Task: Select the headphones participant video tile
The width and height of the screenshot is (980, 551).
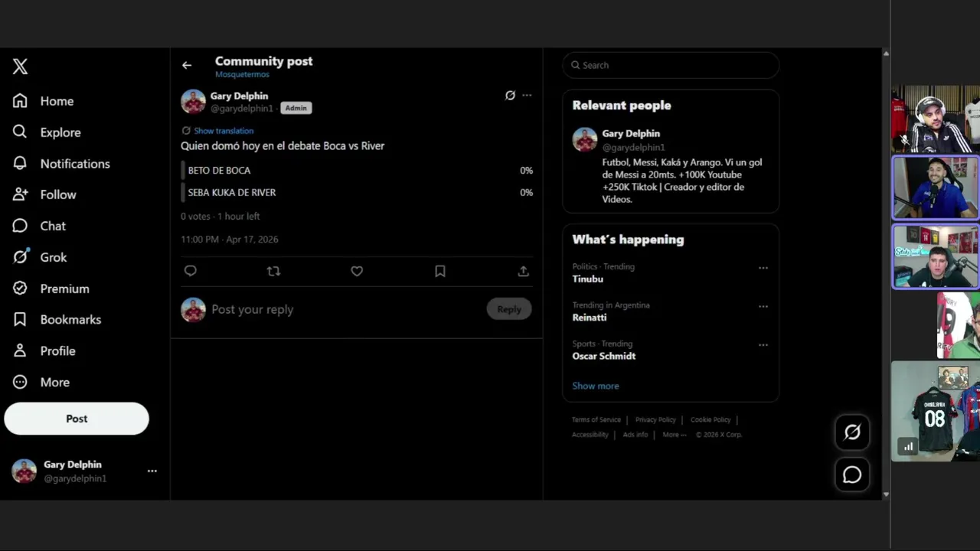Action: click(936, 119)
